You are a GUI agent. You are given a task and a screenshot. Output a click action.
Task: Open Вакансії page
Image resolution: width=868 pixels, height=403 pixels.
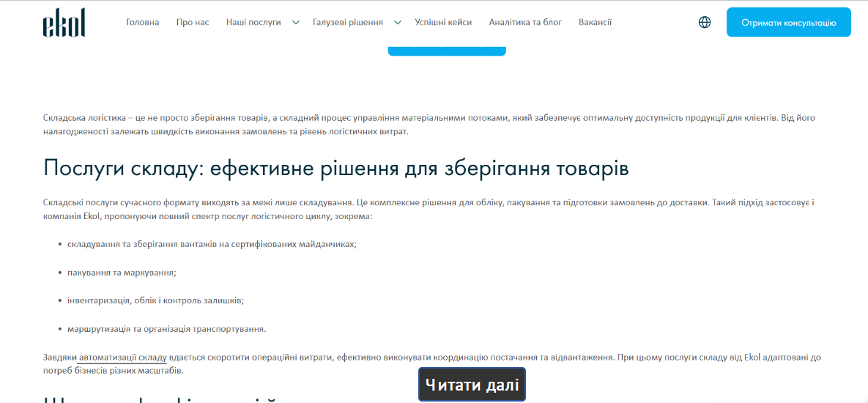coord(595,22)
